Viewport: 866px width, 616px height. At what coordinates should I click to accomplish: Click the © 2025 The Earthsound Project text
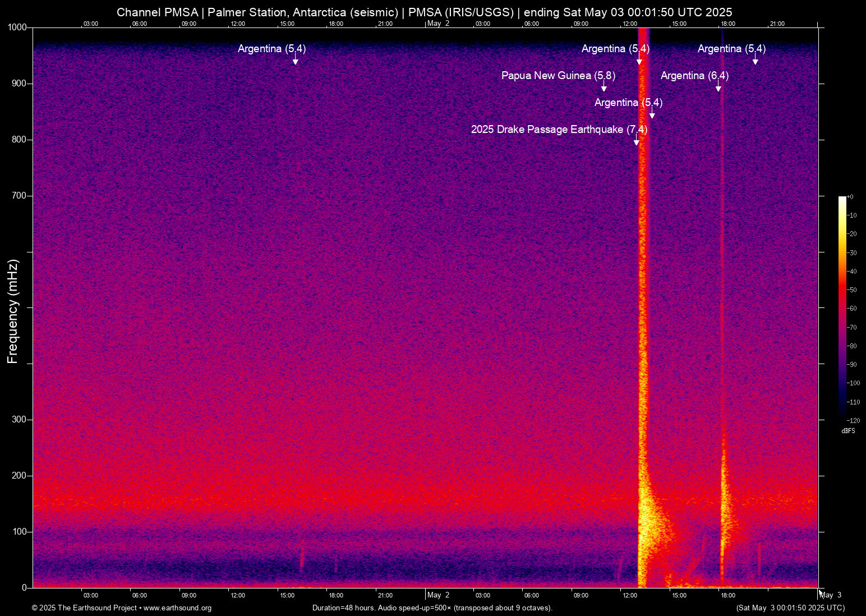[x=84, y=608]
